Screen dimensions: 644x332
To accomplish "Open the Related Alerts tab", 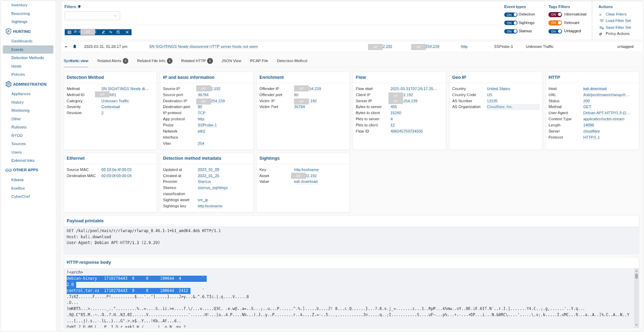I will (110, 61).
